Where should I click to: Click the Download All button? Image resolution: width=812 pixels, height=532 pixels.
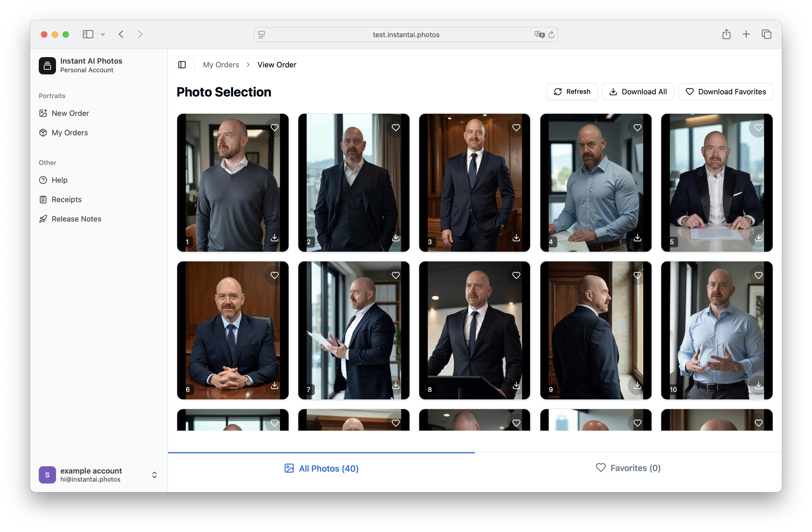tap(638, 92)
